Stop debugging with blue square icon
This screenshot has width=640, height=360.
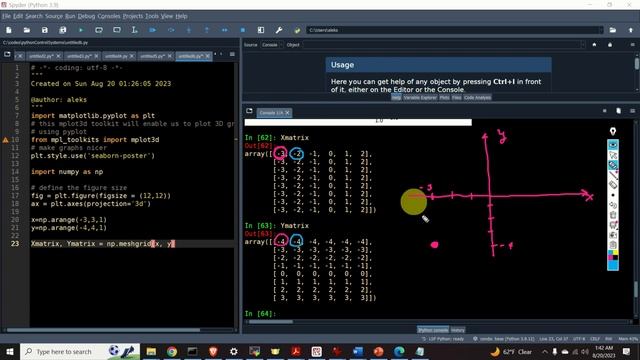(x=243, y=30)
